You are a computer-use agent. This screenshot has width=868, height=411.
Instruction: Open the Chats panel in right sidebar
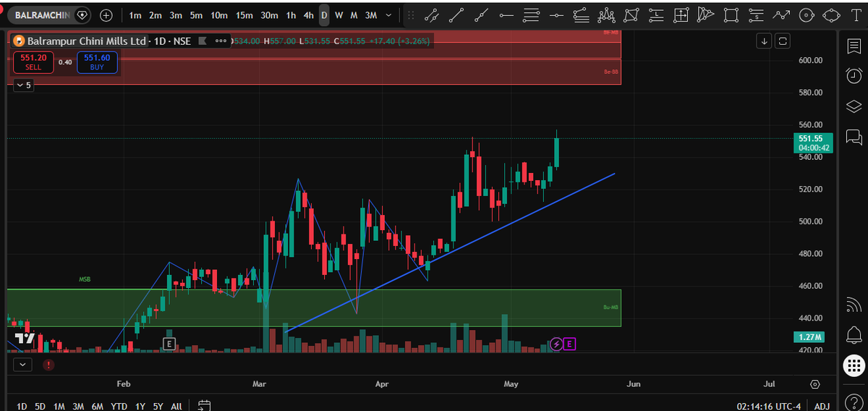point(854,136)
